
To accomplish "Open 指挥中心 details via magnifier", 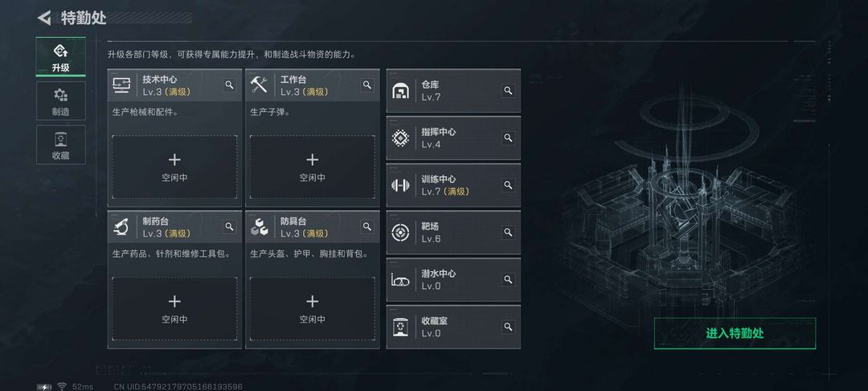I will point(508,138).
